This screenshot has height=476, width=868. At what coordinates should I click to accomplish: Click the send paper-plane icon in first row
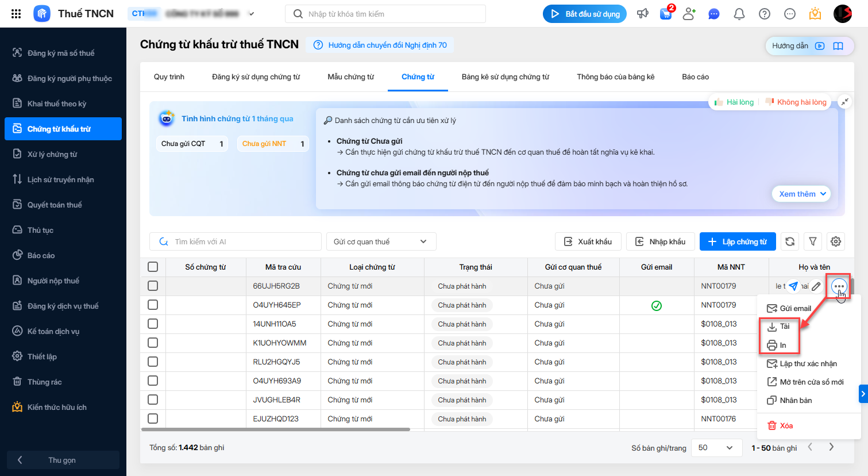point(793,286)
